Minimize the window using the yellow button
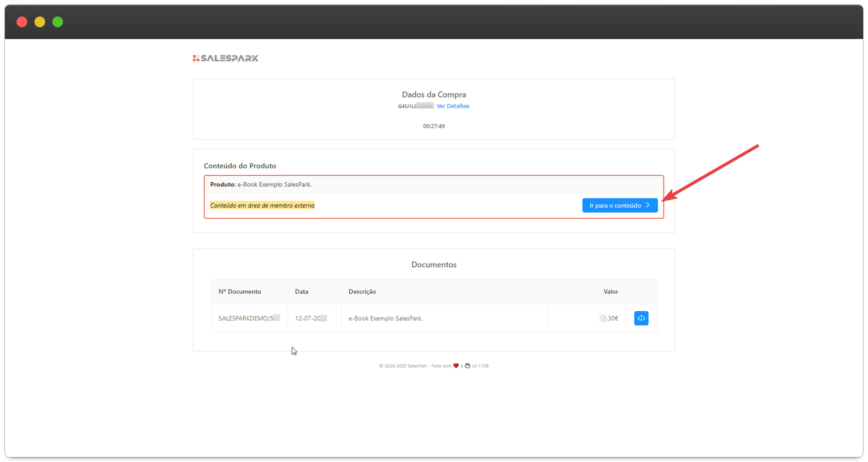 (x=40, y=22)
